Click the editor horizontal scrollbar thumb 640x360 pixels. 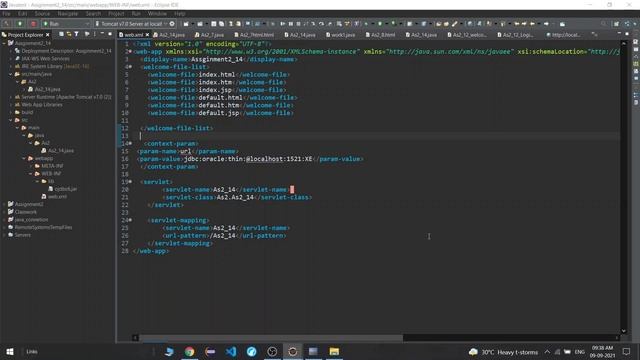point(271,338)
